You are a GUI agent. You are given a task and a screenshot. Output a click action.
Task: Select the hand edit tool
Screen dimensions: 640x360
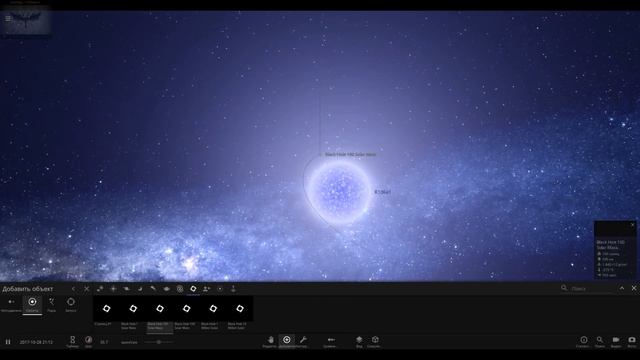pyautogui.click(x=270, y=341)
